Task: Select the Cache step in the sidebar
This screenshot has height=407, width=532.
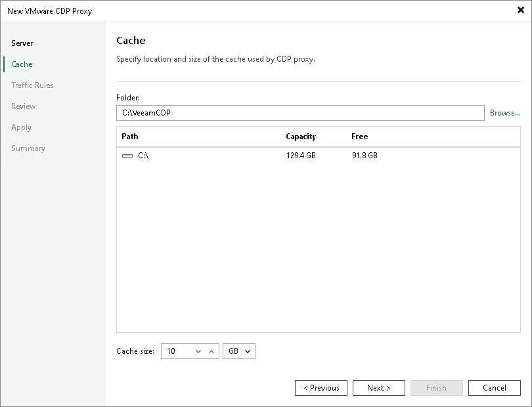Action: pyautogui.click(x=22, y=64)
